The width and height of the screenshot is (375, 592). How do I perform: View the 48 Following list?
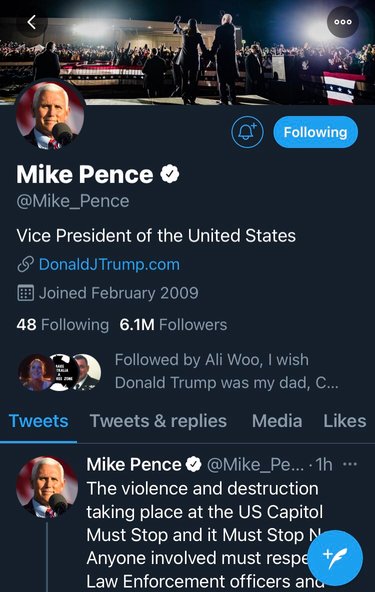(63, 325)
